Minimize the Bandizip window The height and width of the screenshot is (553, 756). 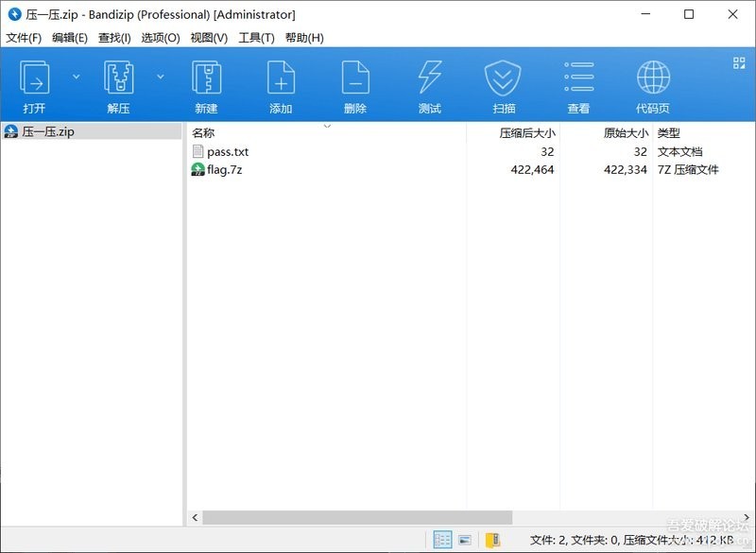pyautogui.click(x=645, y=14)
